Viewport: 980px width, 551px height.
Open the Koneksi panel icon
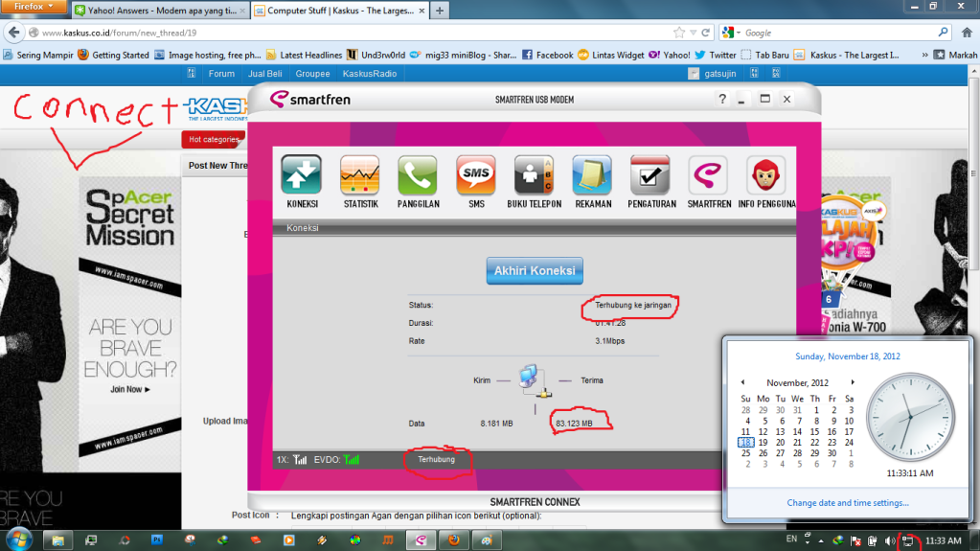pos(301,175)
